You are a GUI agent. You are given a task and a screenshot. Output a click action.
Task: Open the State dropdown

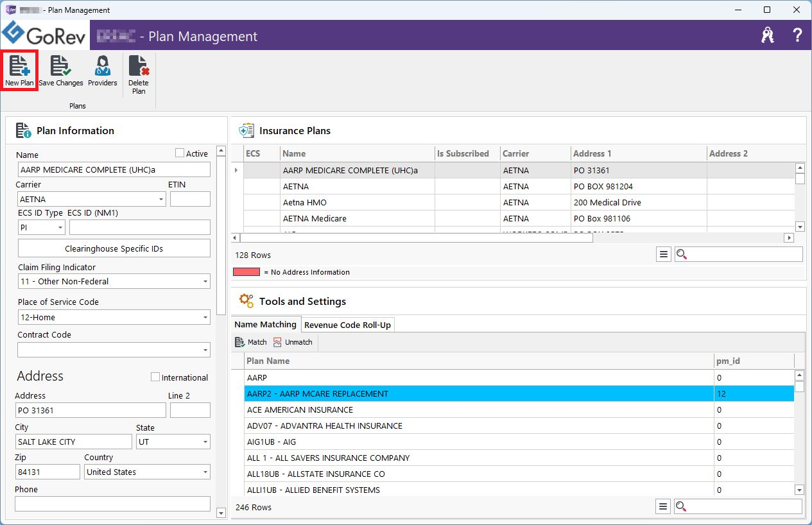(x=205, y=442)
